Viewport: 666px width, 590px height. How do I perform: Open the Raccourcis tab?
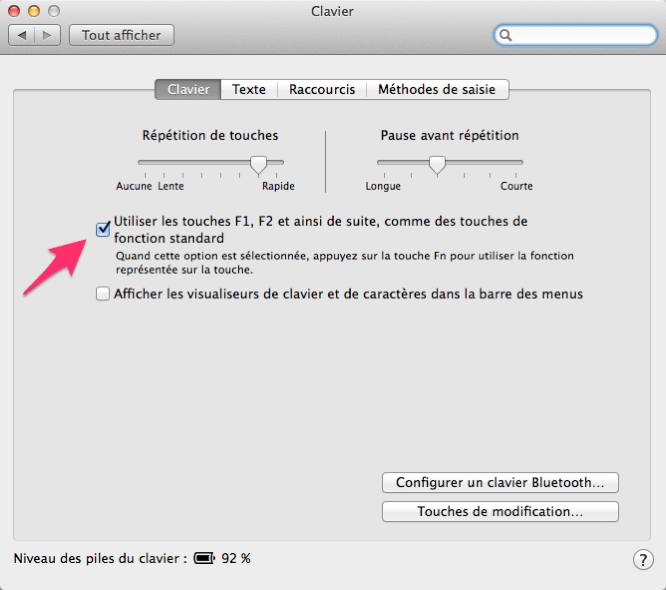coord(322,89)
